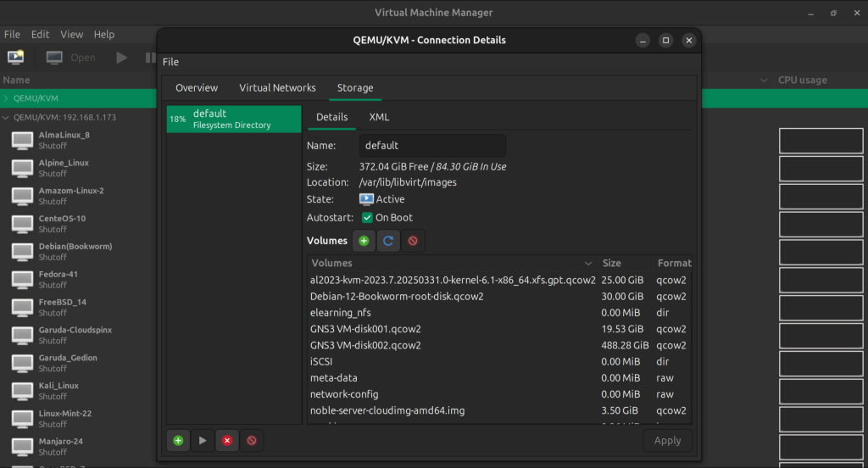Select the meta-data volume
This screenshot has width=868, height=468.
tap(499, 378)
